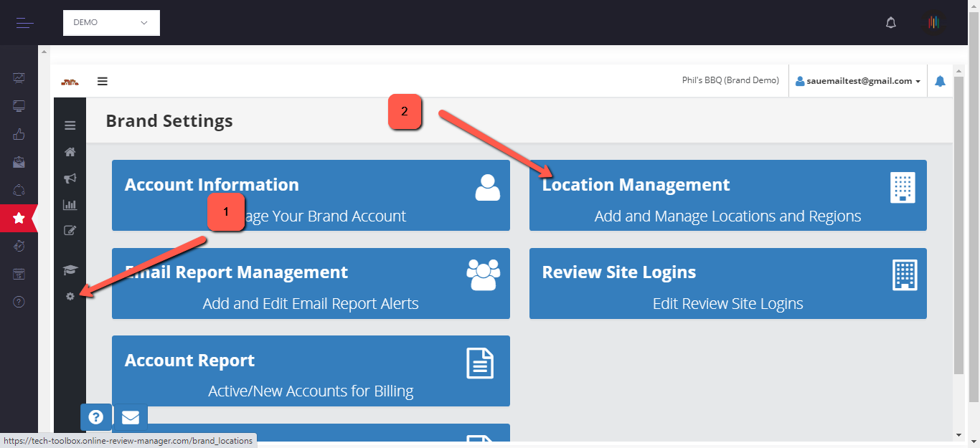Screen dimensions: 980x448
Task: Toggle the hamburger menu beside the brand logo
Action: (103, 82)
